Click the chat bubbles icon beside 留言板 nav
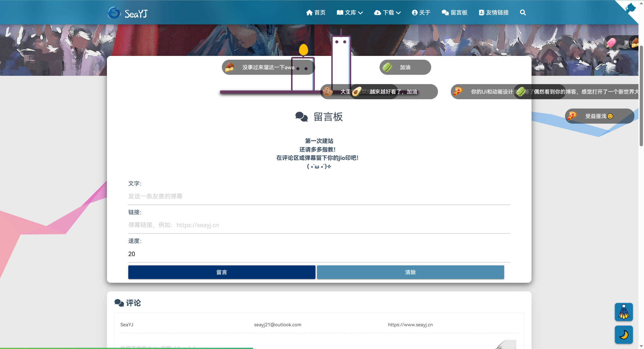Screen dimensions: 644x349 tap(445, 12)
